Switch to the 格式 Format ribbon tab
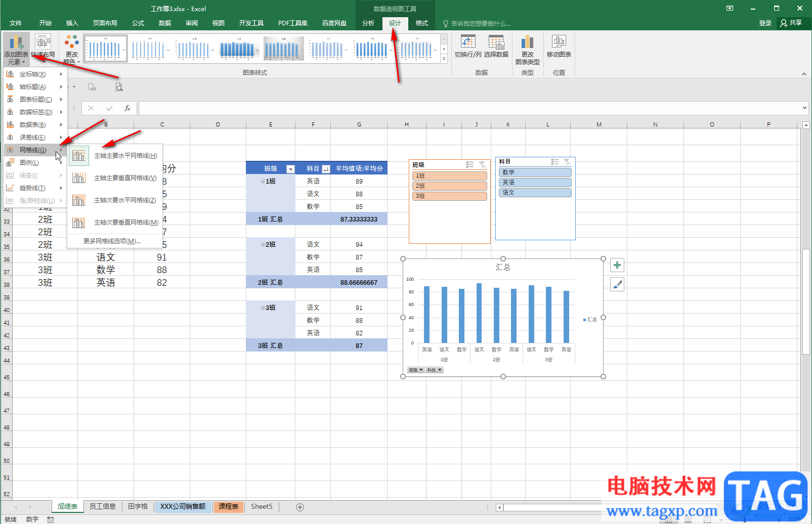The width and height of the screenshot is (812, 524). (422, 23)
